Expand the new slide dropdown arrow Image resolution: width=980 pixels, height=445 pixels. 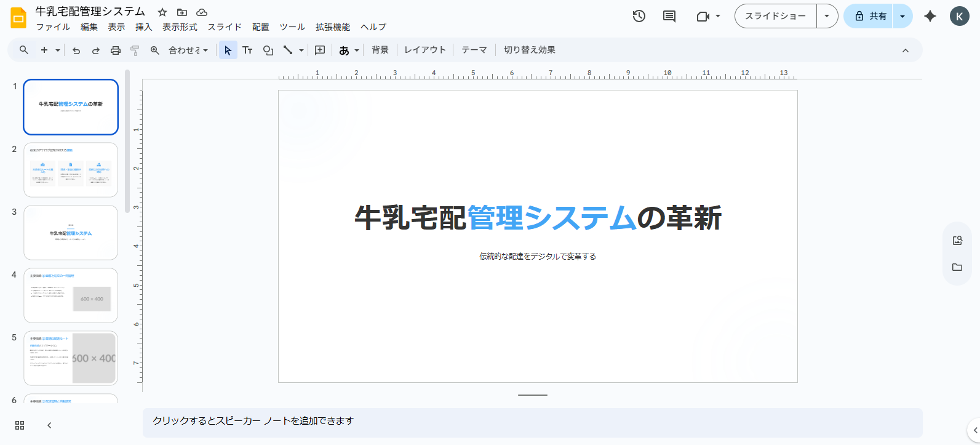tap(58, 50)
